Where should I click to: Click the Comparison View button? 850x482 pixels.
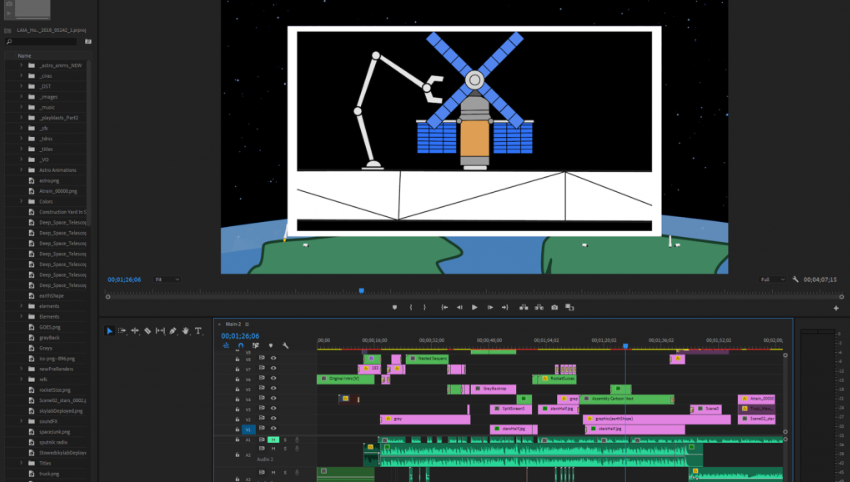pos(570,307)
